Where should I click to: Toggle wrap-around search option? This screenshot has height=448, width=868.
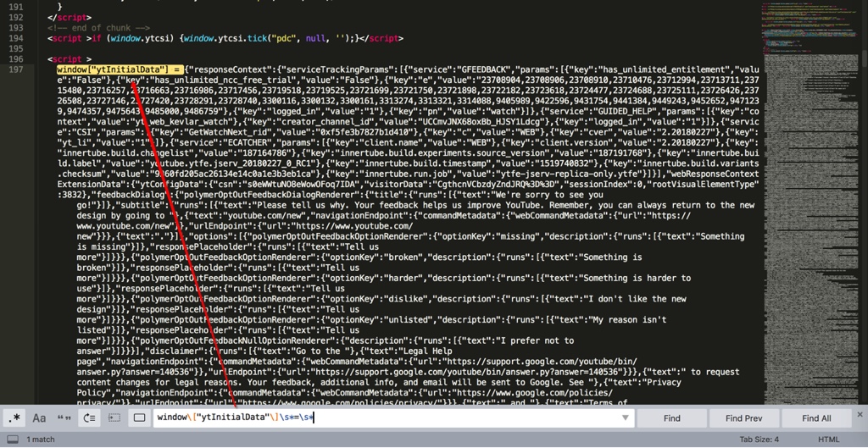[x=90, y=418]
